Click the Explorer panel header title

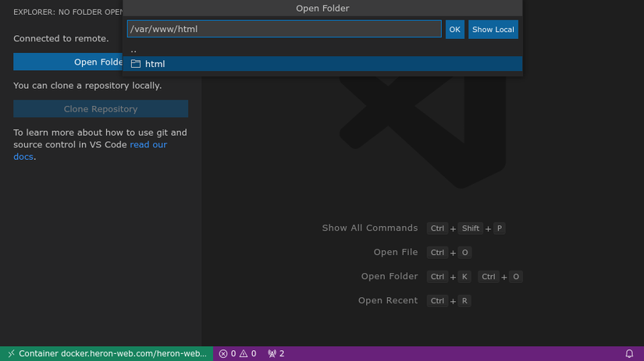click(68, 12)
